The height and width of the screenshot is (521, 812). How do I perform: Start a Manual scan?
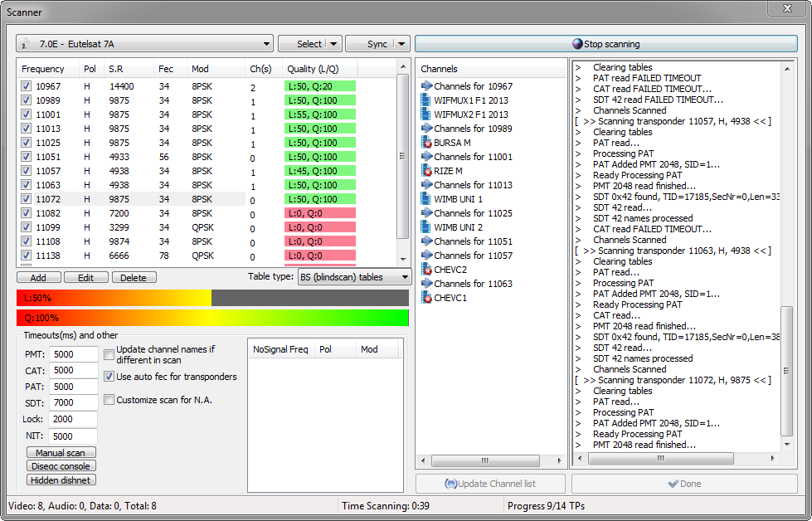[61, 453]
